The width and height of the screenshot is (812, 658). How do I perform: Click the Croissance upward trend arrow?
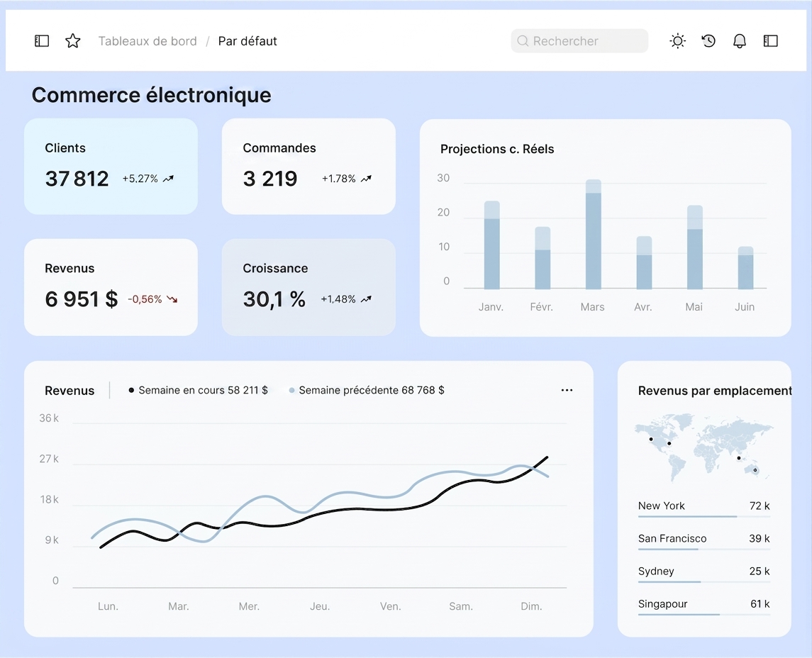click(x=366, y=299)
